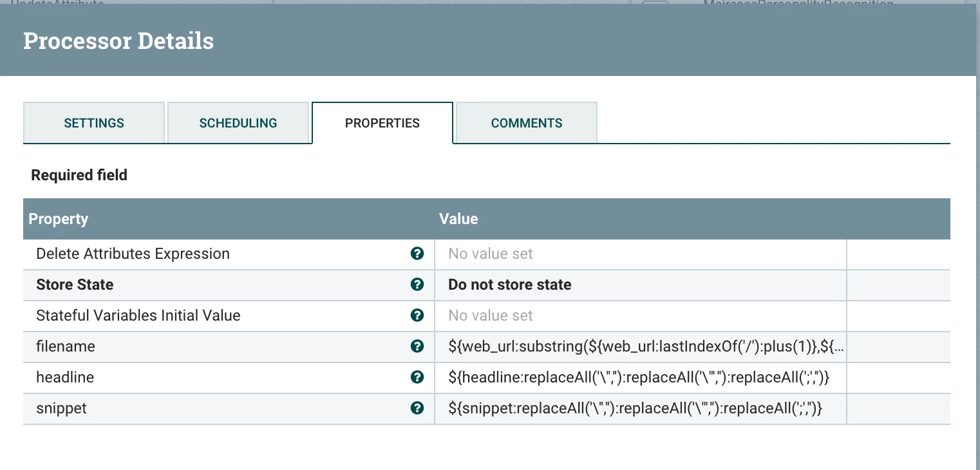The height and width of the screenshot is (470, 980).
Task: Switch to the Settings tab
Action: pyautogui.click(x=94, y=123)
